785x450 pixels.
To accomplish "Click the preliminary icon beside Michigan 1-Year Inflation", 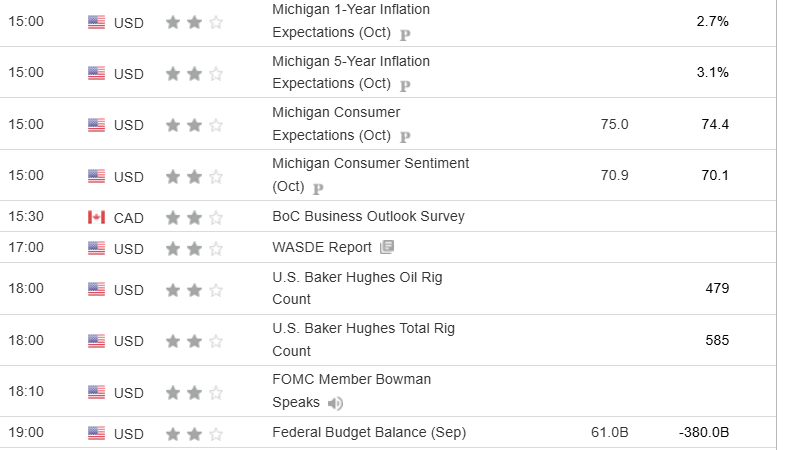I will point(405,34).
